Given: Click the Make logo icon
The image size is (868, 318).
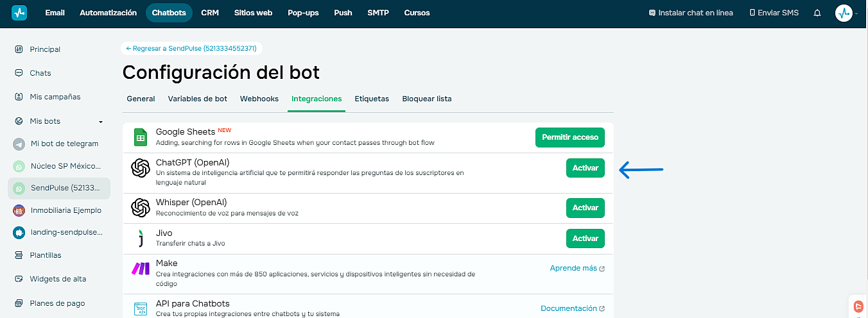Looking at the screenshot, I should [141, 269].
